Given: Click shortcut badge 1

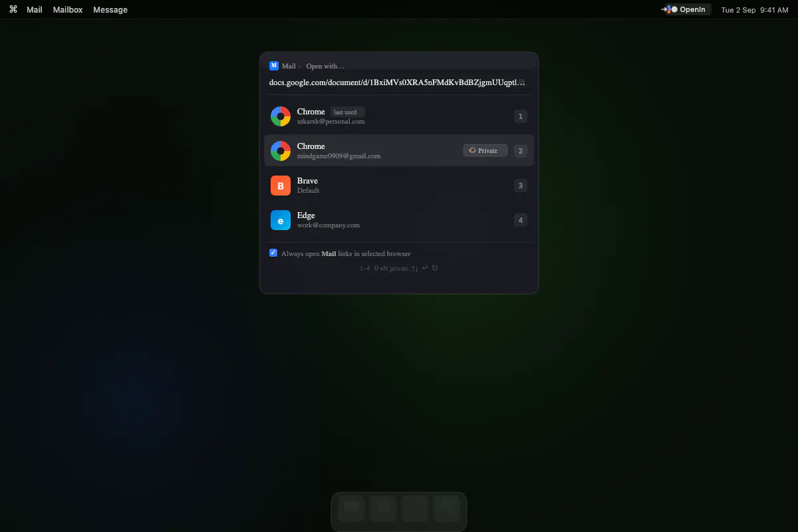Looking at the screenshot, I should pyautogui.click(x=521, y=116).
